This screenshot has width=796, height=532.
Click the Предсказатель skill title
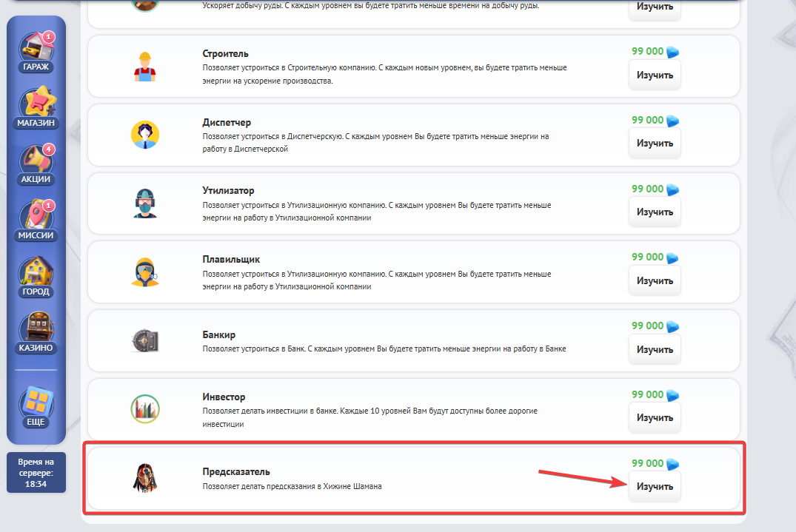tap(236, 471)
